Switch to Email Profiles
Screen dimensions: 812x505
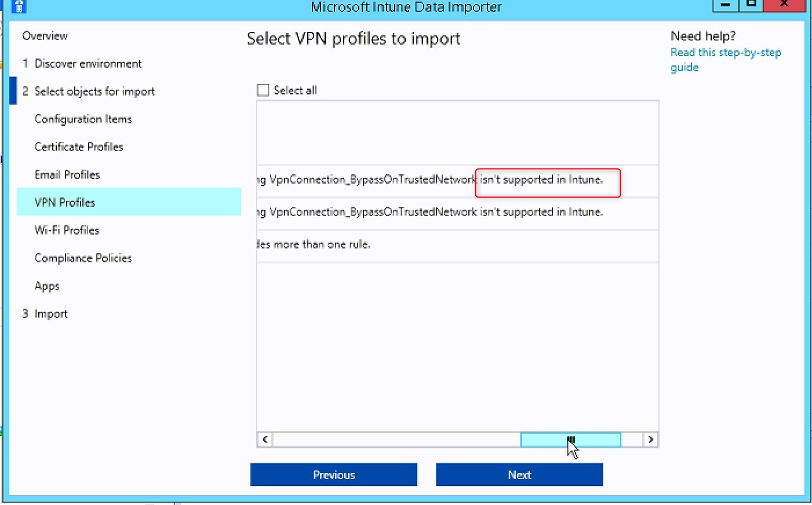coord(67,175)
